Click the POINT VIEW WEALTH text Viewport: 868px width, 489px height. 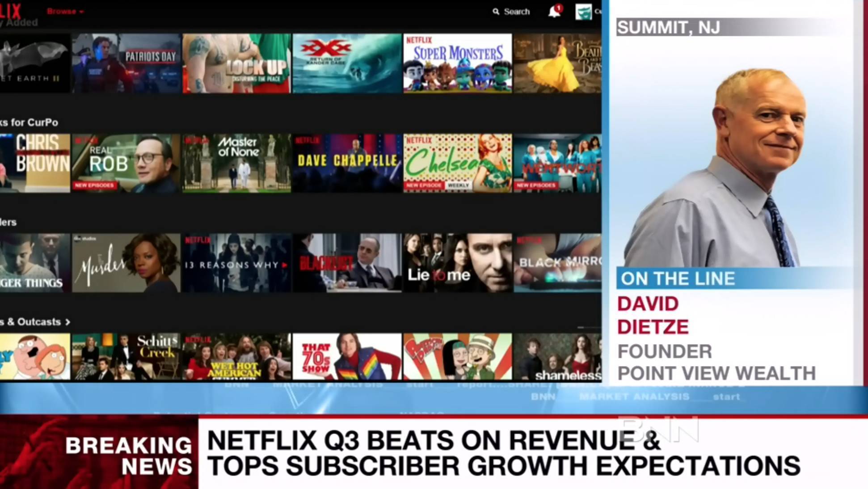click(x=716, y=374)
